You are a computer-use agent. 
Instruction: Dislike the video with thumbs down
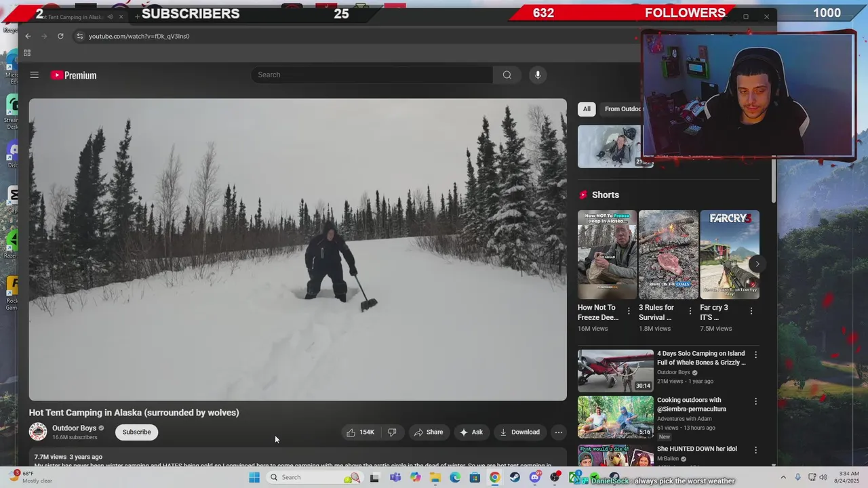tap(392, 432)
